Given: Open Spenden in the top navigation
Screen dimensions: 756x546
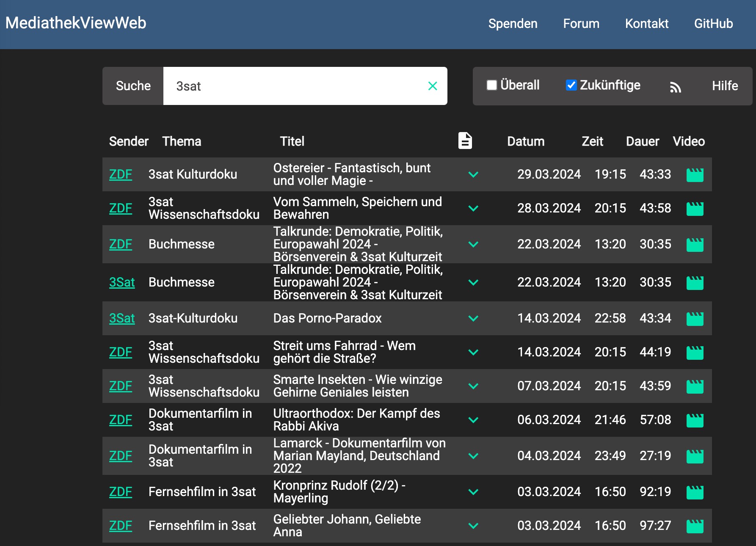Looking at the screenshot, I should [513, 24].
